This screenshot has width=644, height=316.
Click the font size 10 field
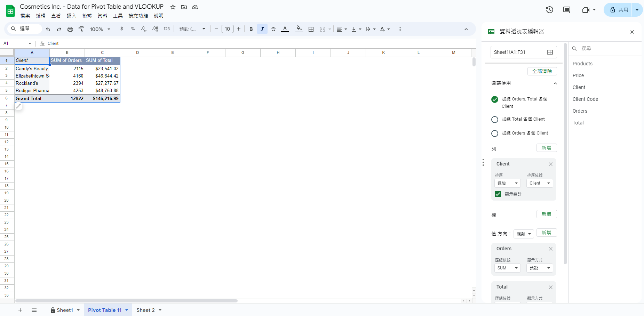(228, 29)
